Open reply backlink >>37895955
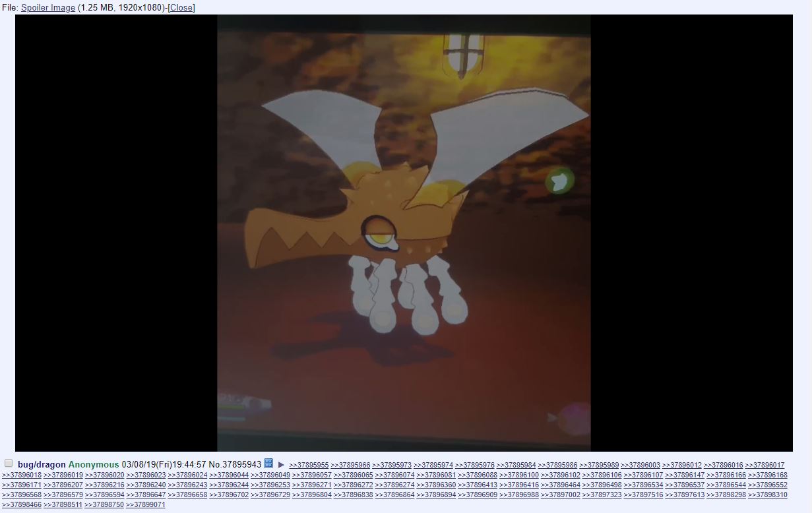Image resolution: width=812 pixels, height=513 pixels. pyautogui.click(x=309, y=466)
